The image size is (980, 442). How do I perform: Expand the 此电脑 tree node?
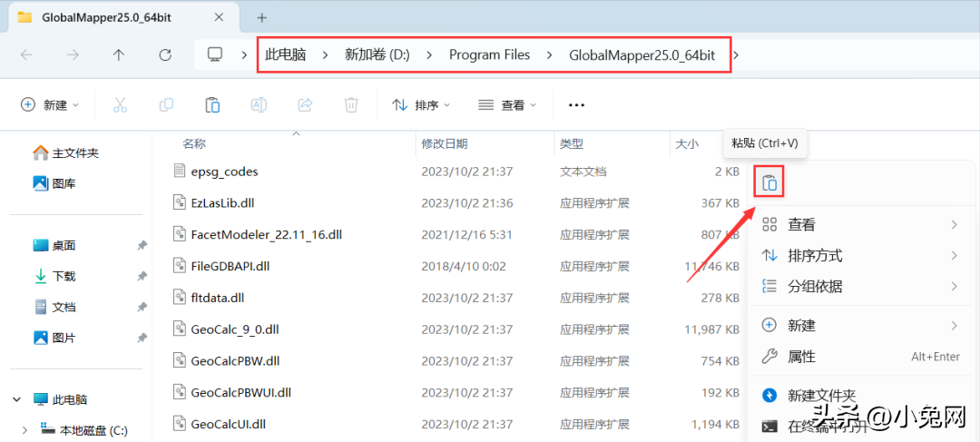click(17, 398)
